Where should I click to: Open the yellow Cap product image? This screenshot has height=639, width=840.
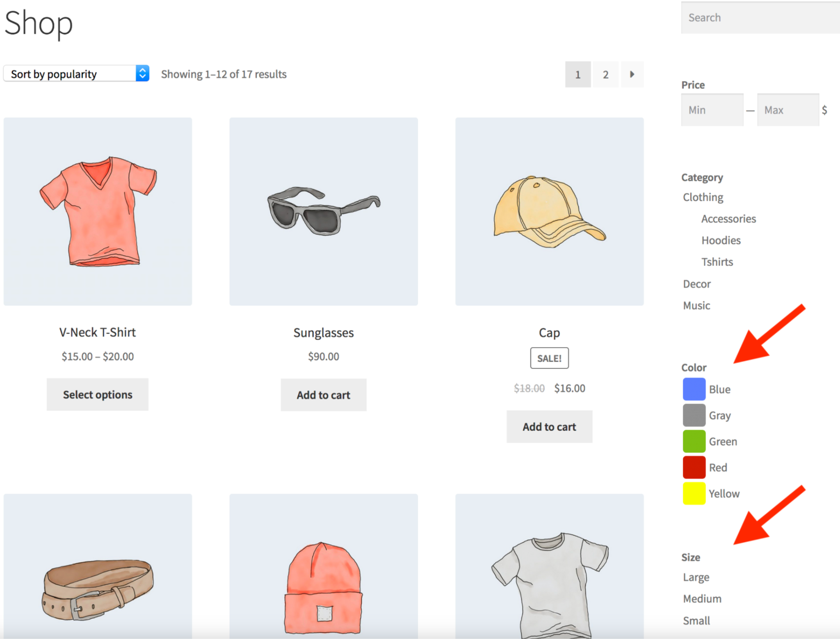[549, 211]
